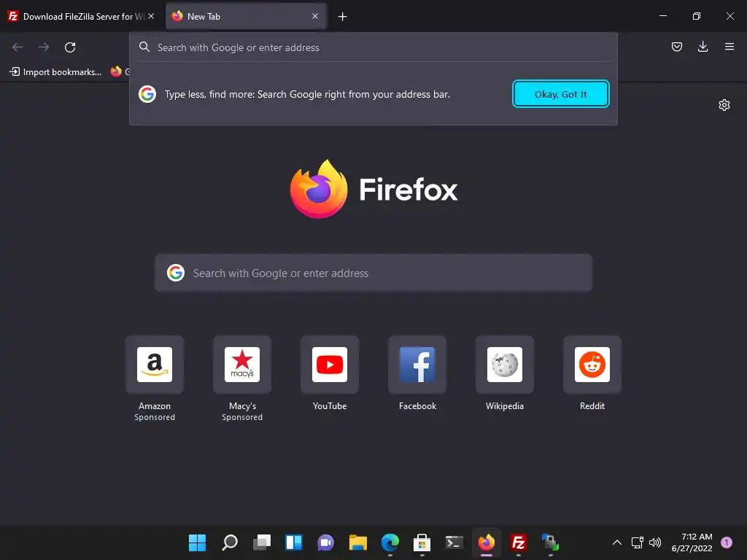Screen dimensions: 747x560
Task: Click Import bookmarks in bookmarks bar
Action: tap(55, 72)
